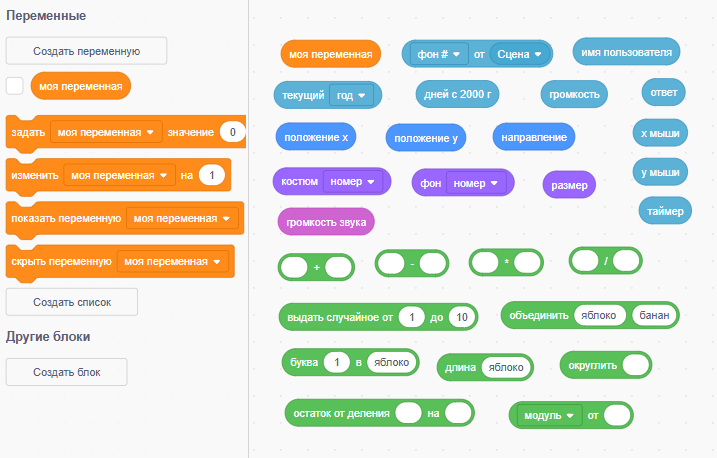Click the 'размер' looks block
This screenshot has width=717, height=458.
click(x=569, y=184)
